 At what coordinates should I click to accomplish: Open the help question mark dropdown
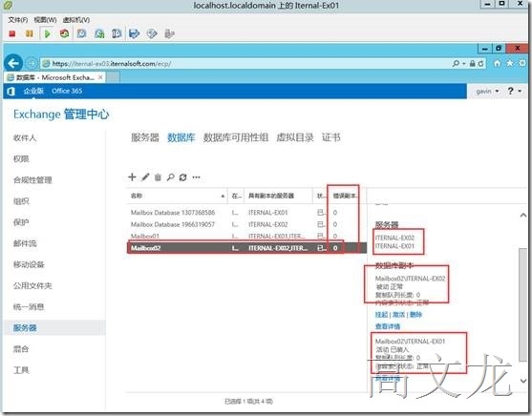[x=514, y=91]
